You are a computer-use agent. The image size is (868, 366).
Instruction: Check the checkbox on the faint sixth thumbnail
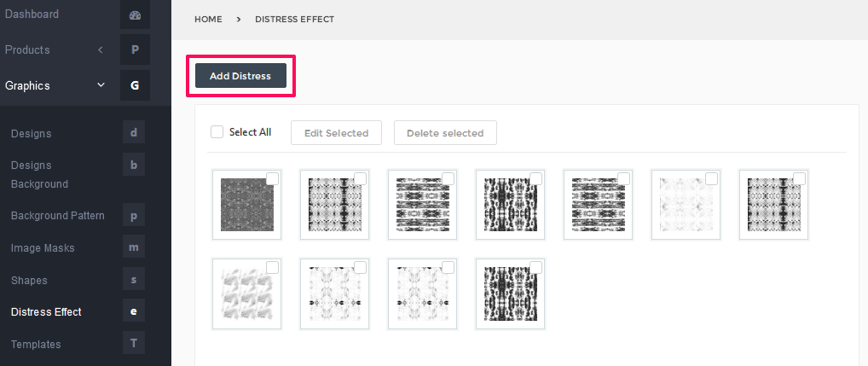pyautogui.click(x=711, y=178)
